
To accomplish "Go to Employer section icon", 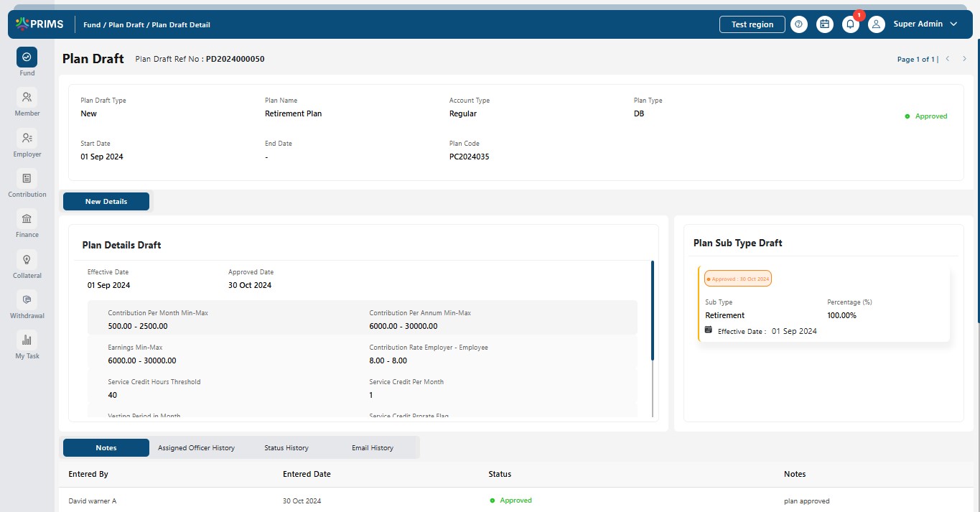I will tap(27, 138).
